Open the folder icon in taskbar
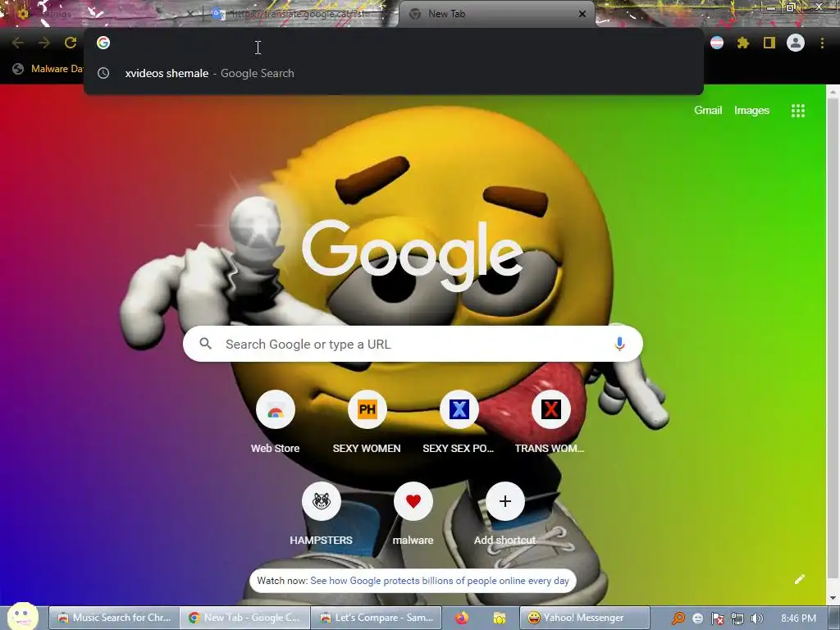Image resolution: width=840 pixels, height=630 pixels. point(500,619)
